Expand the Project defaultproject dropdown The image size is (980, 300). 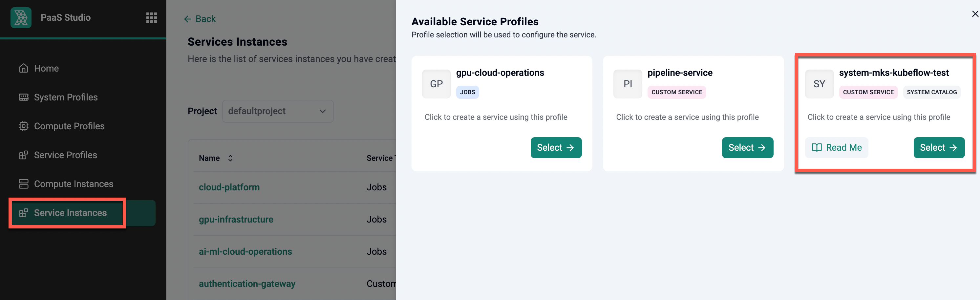(278, 111)
